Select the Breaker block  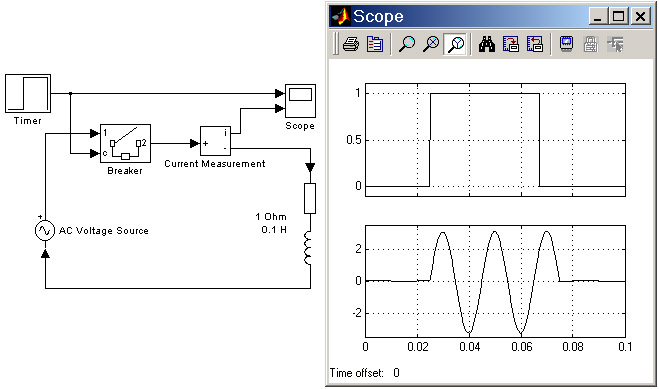125,143
